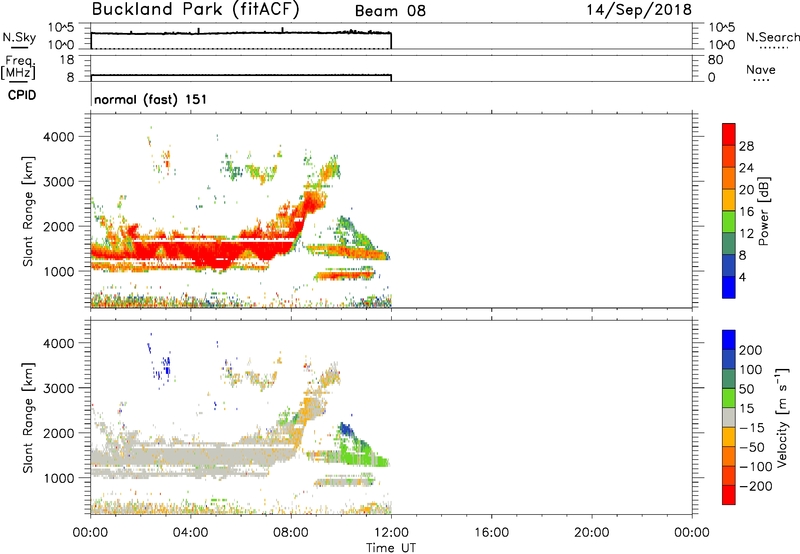This screenshot has width=800, height=554.
Task: Pick the blue top velocity swatch
Action: point(729,340)
